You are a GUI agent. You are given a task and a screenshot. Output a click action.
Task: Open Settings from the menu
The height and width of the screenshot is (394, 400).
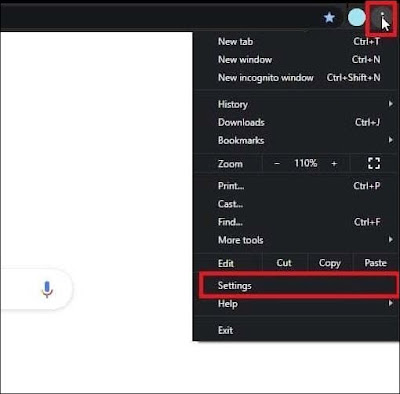coord(298,286)
